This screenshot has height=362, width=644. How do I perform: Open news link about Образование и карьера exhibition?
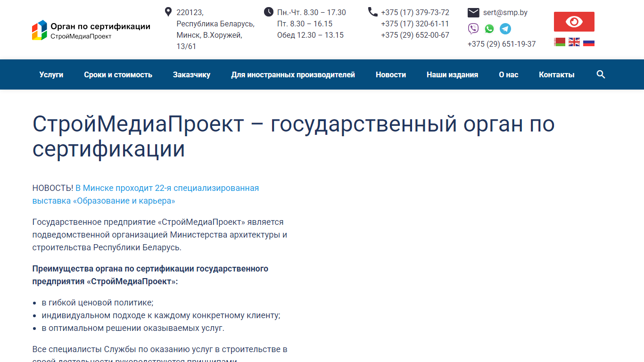coord(146,194)
